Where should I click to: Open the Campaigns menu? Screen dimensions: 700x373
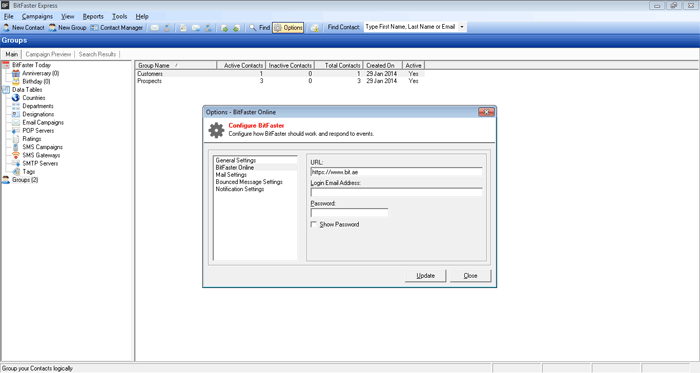click(37, 17)
